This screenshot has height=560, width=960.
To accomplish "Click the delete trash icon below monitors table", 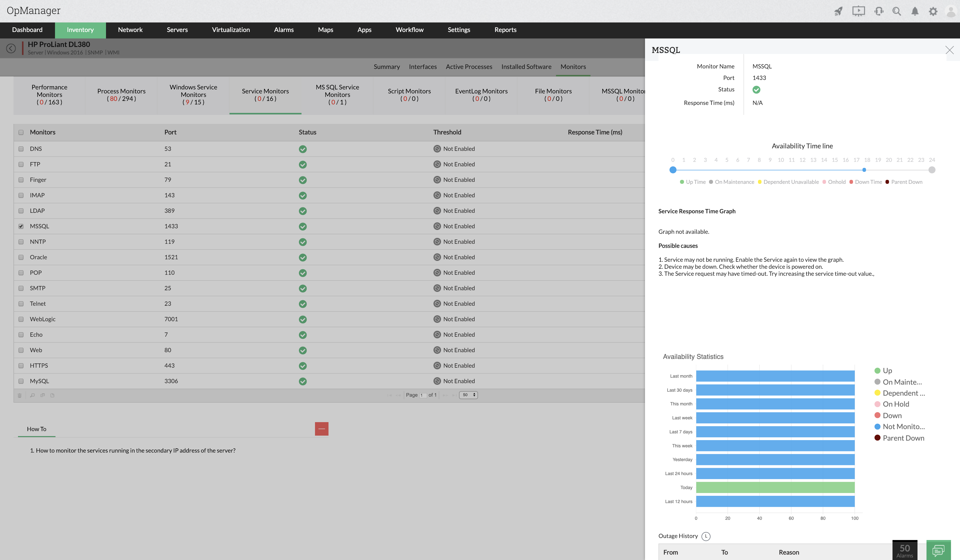I will coord(20,395).
